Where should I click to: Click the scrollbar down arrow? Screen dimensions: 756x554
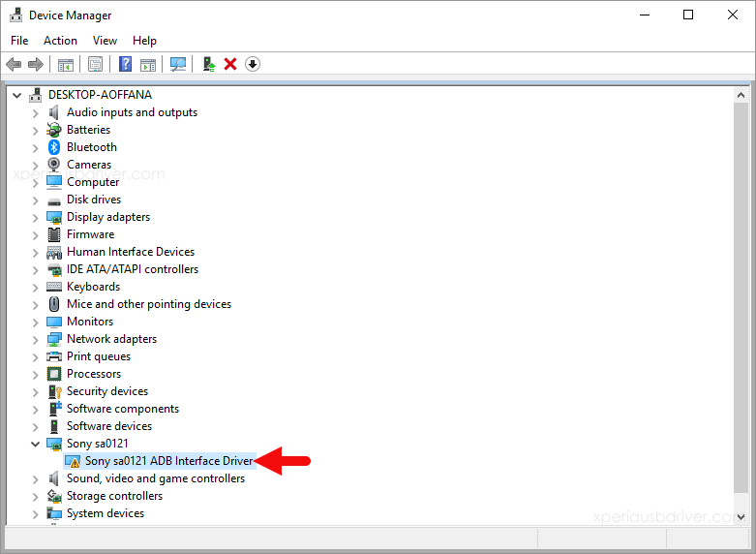pyautogui.click(x=741, y=517)
